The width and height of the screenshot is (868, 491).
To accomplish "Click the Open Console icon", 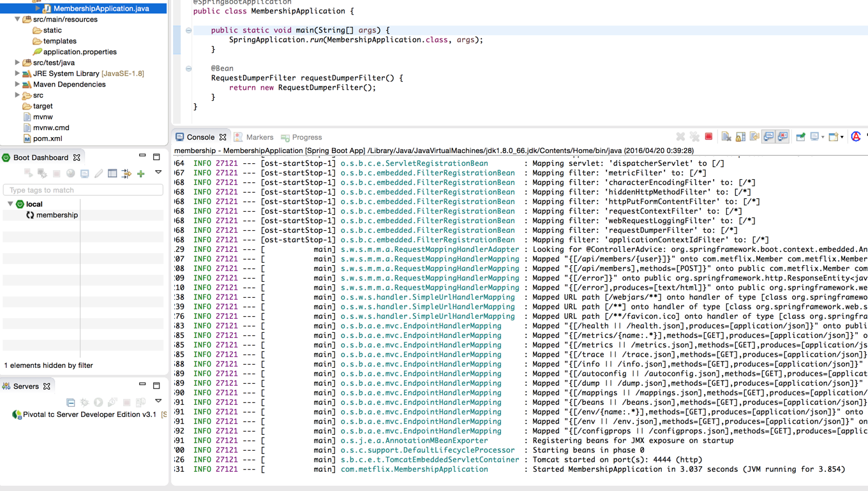I will click(833, 136).
